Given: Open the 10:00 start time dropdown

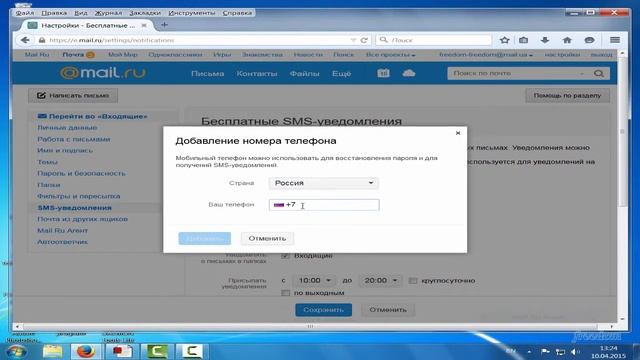Looking at the screenshot, I should (315, 281).
